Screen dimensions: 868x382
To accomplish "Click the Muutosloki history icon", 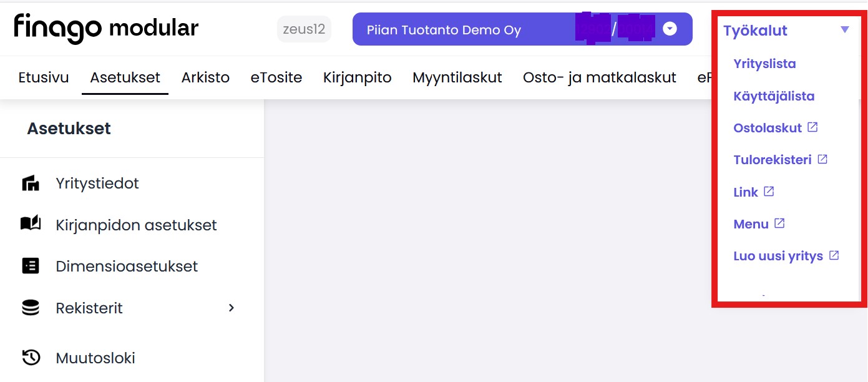I will pyautogui.click(x=31, y=358).
